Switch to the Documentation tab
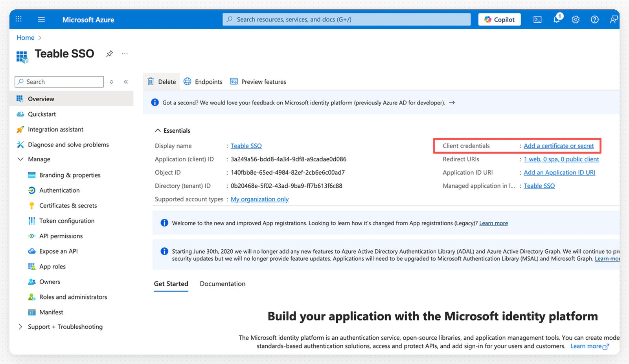 [223, 284]
